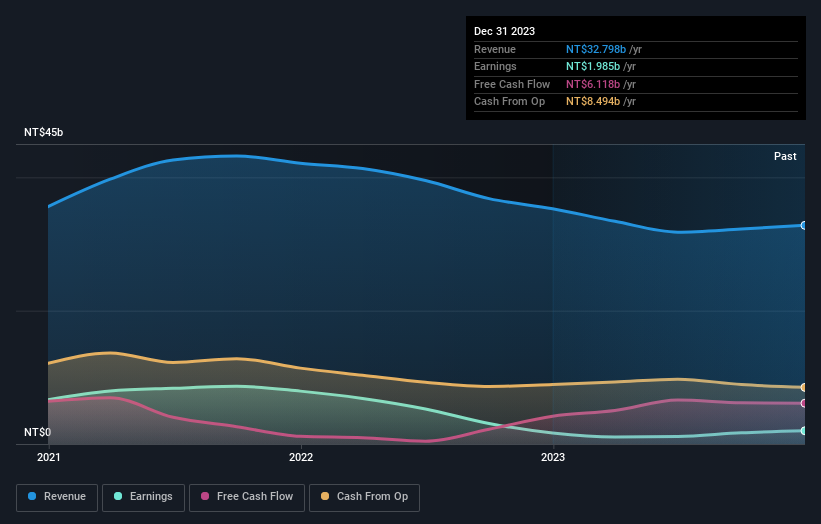Click the NT$1.985b earnings value

pos(593,66)
